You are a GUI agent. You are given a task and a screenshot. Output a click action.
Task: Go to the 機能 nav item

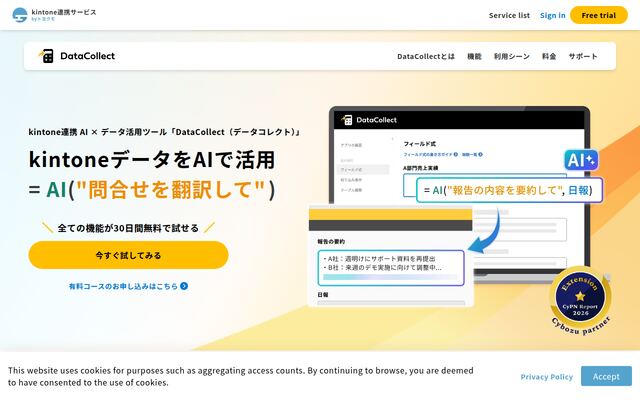click(474, 56)
